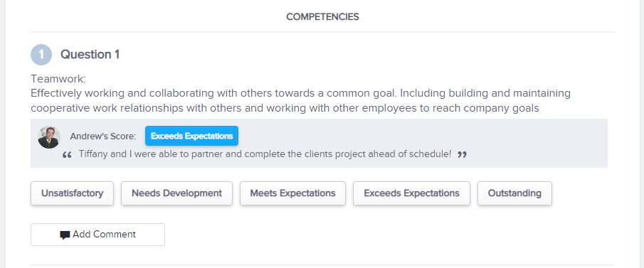Open Andrew's profile photo
Screen dimensions: 644x268
click(x=49, y=137)
